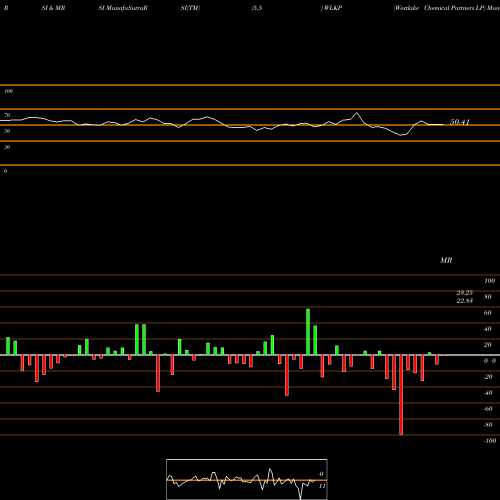Select the 'SI(TM)' header text
This screenshot has height=500, width=500.
[190, 8]
